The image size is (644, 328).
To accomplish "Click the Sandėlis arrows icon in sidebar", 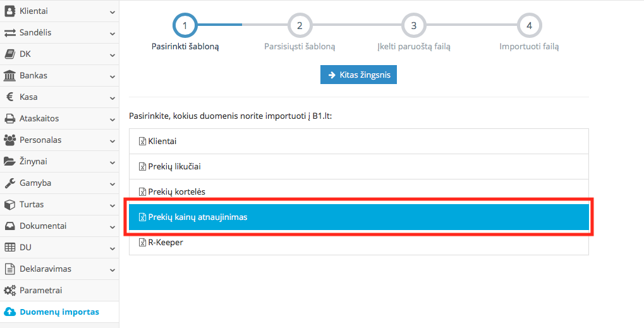I will pos(10,32).
